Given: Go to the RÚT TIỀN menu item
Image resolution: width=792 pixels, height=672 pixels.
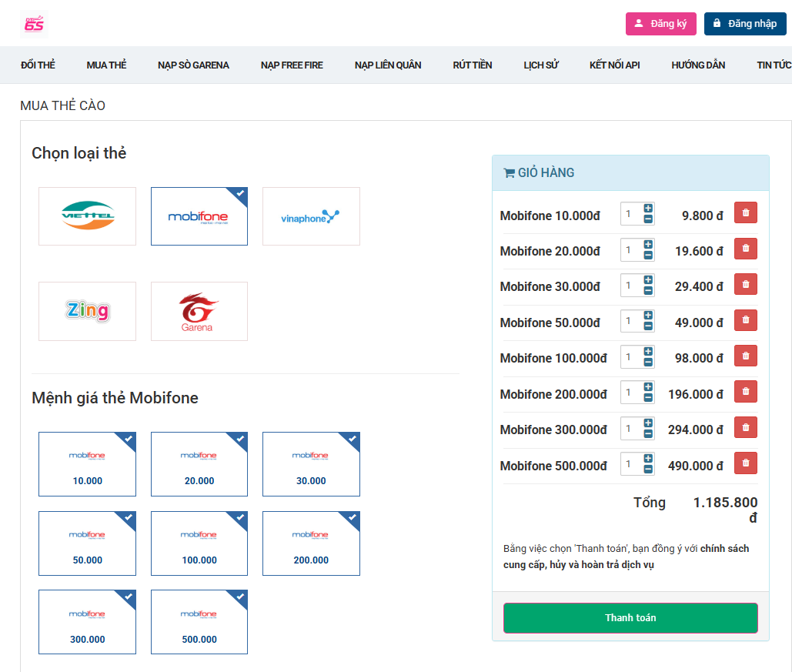Looking at the screenshot, I should (x=472, y=65).
